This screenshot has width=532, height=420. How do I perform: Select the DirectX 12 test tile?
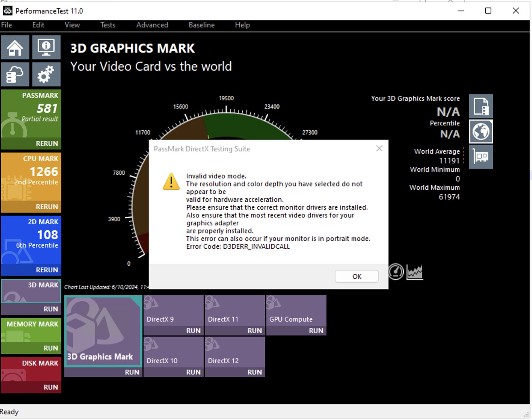tap(235, 352)
